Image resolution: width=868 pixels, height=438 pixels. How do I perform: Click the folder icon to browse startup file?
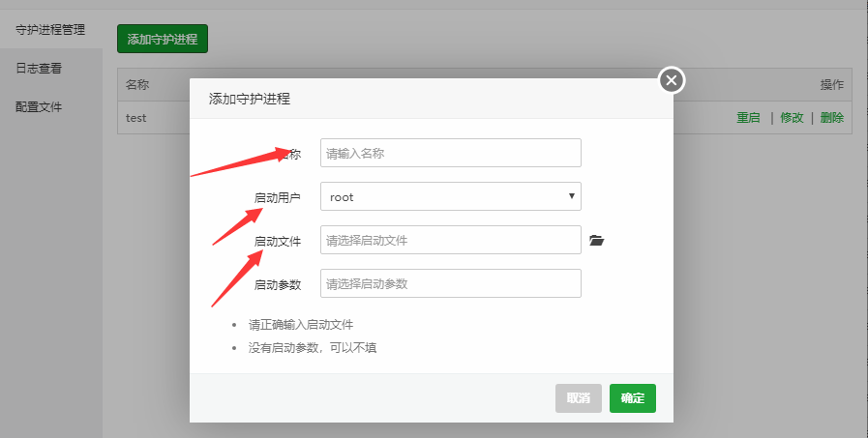[596, 241]
